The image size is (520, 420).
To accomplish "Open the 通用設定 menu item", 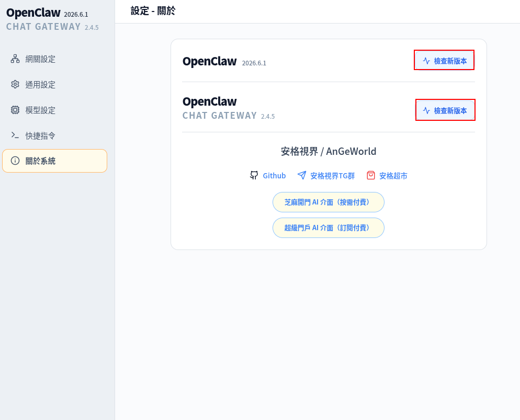I will (x=55, y=85).
